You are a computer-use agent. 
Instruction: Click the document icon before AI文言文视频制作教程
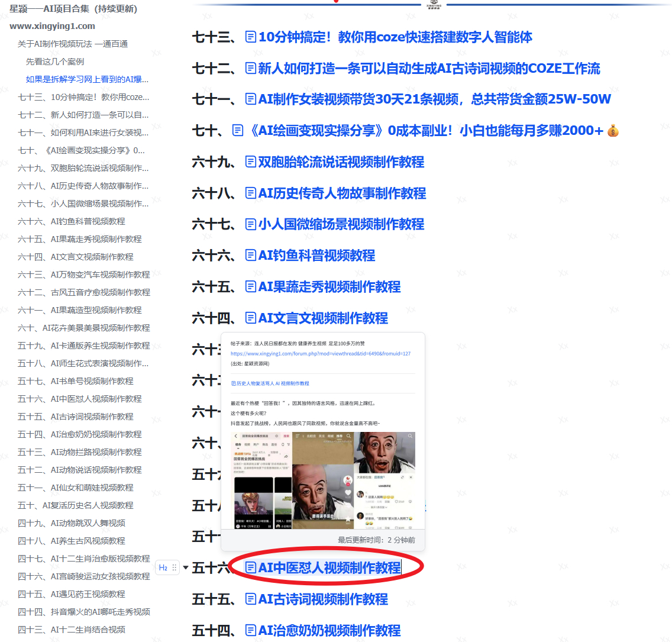pos(250,318)
